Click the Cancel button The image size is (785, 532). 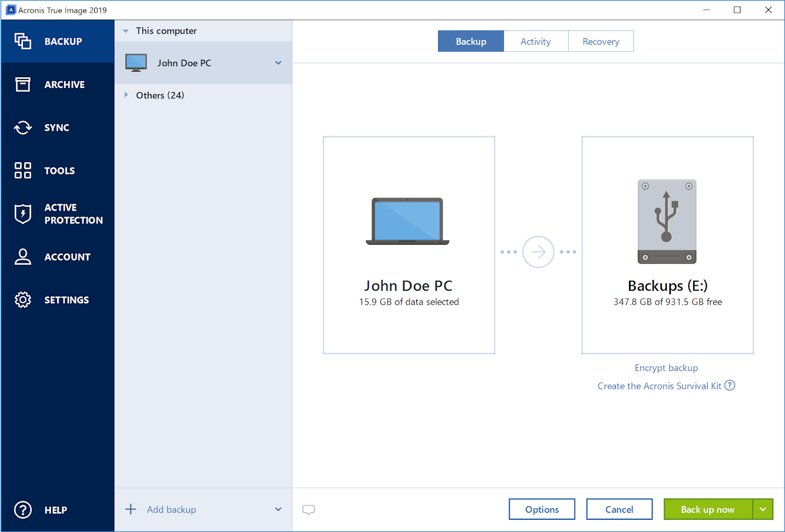[619, 509]
